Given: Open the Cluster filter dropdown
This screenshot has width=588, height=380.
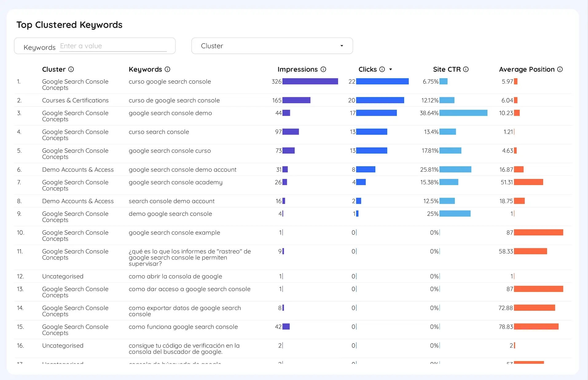Looking at the screenshot, I should pos(272,46).
